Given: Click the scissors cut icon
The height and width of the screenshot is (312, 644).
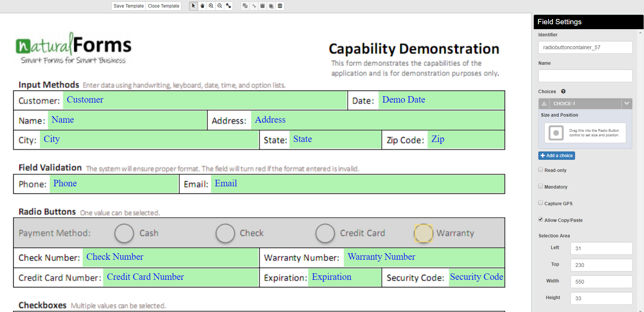Looking at the screenshot, I should click(x=254, y=6).
